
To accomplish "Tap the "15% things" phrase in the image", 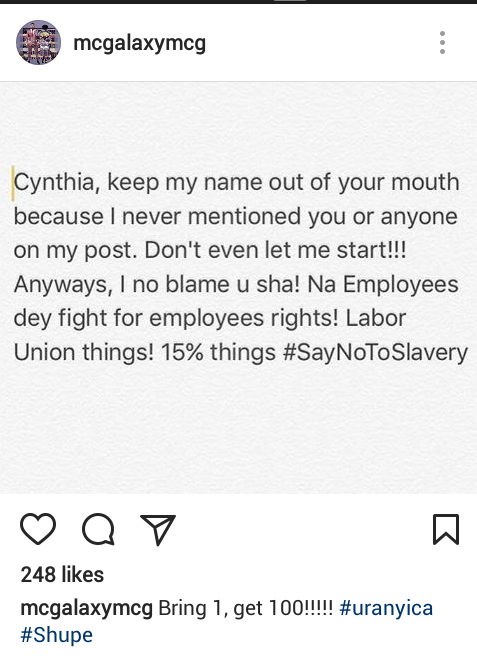I will [x=218, y=352].
